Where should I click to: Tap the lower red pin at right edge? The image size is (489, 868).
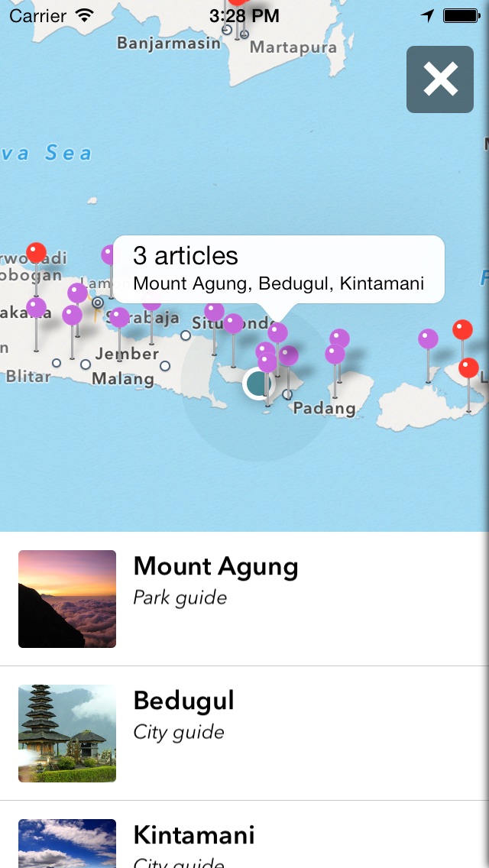coord(468,368)
